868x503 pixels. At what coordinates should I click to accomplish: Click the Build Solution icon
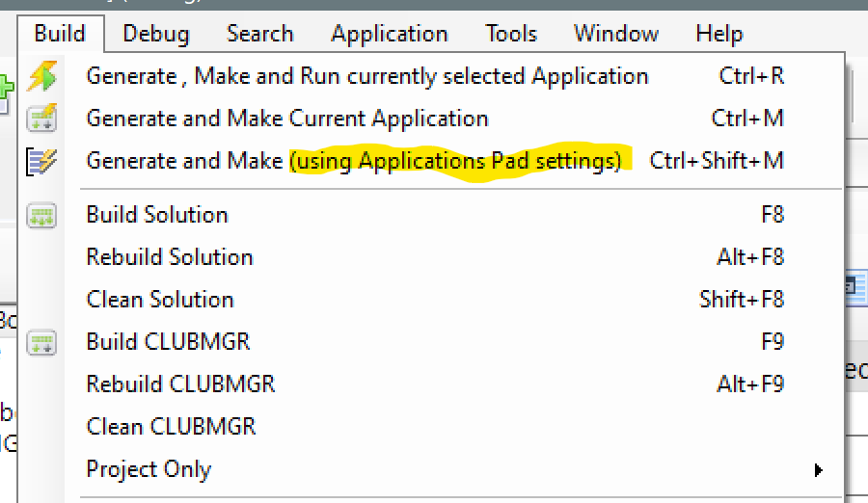pyautogui.click(x=41, y=215)
